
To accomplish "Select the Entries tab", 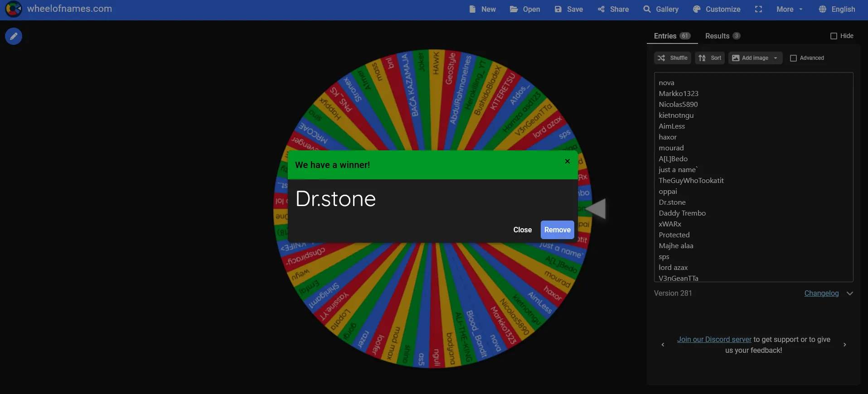I will (x=672, y=36).
